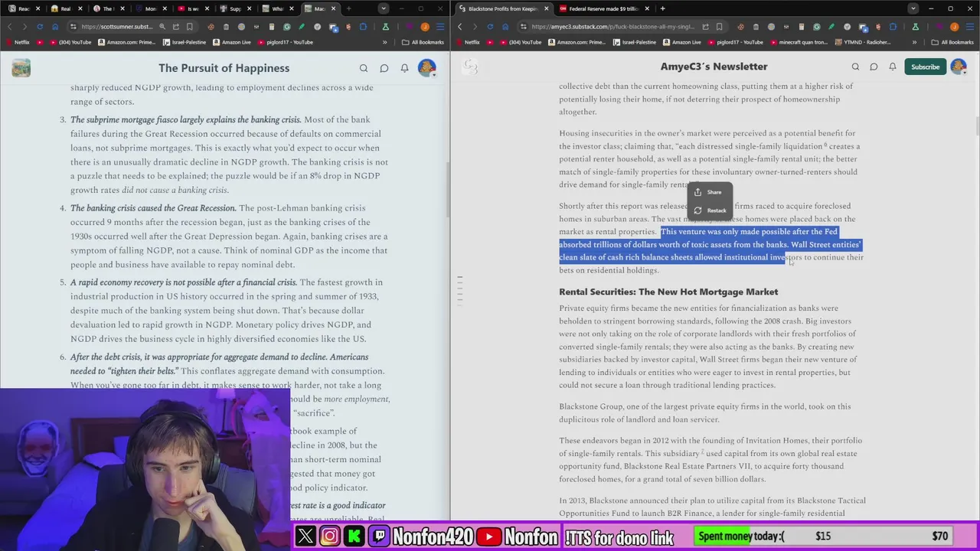The width and height of the screenshot is (980, 551).
Task: Open profile avatar in right browser toolbar
Action: point(955,27)
